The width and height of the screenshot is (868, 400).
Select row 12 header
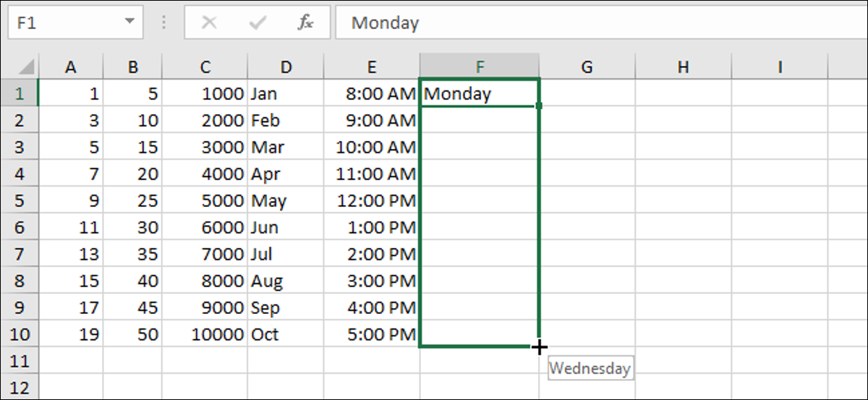pos(19,387)
